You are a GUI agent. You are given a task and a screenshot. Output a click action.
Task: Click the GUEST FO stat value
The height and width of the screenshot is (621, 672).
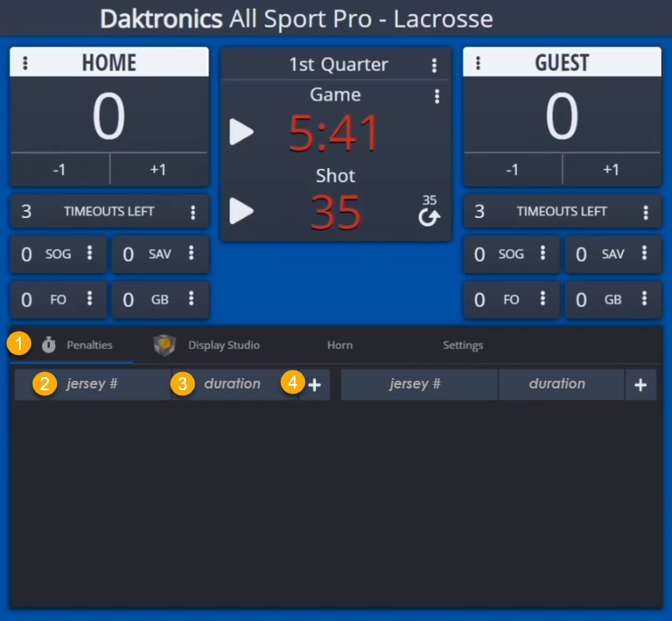[480, 300]
